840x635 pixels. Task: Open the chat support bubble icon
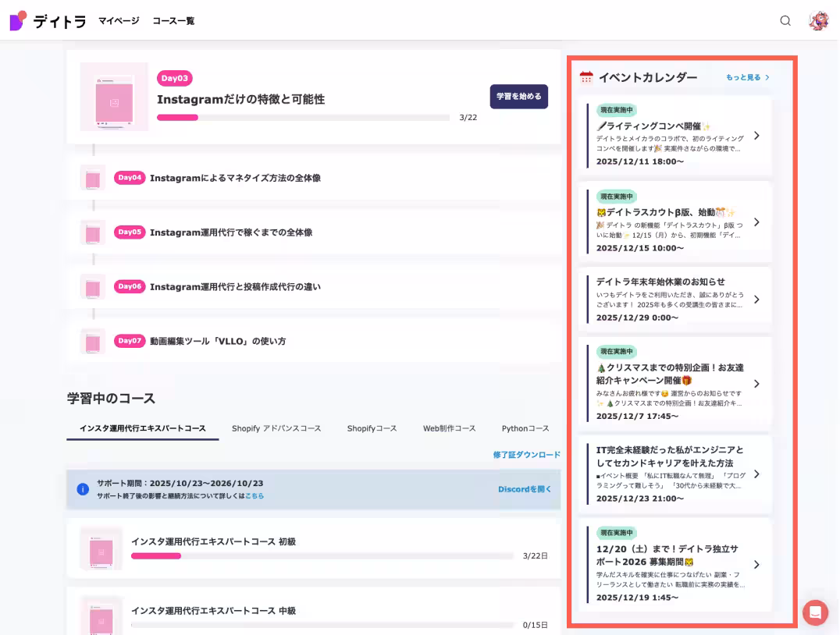(815, 613)
